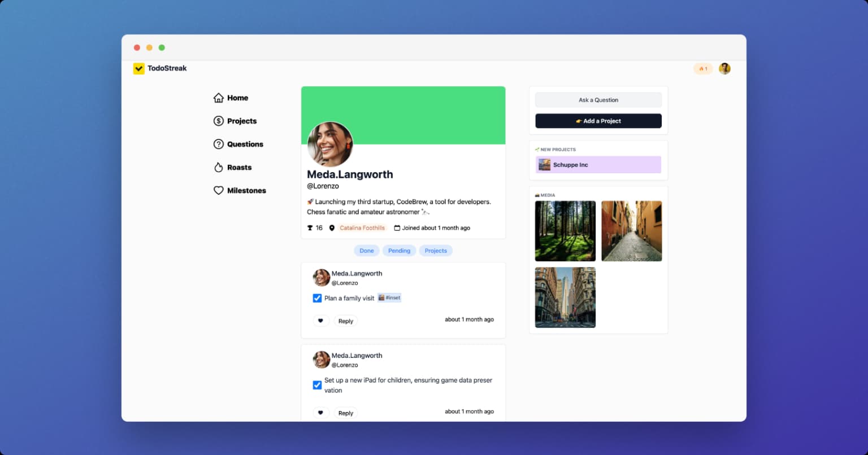Click the Catalina Foothills location tag

click(362, 228)
